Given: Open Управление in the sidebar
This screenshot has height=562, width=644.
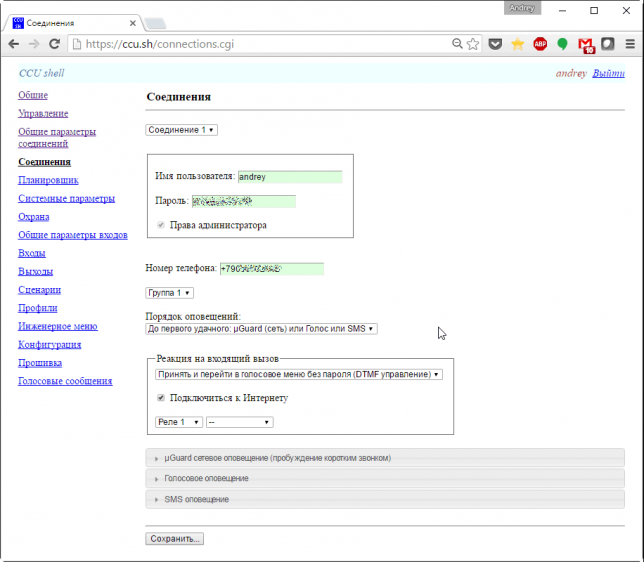Looking at the screenshot, I should tap(43, 113).
